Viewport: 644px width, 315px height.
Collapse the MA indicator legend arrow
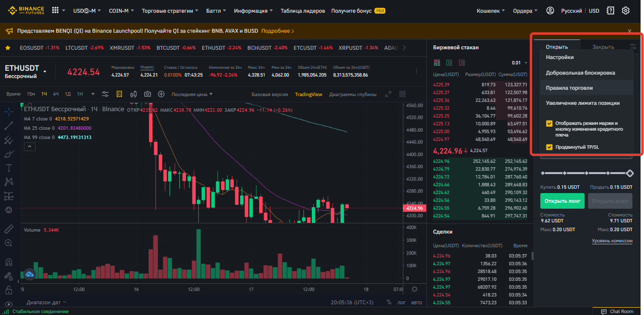29,146
